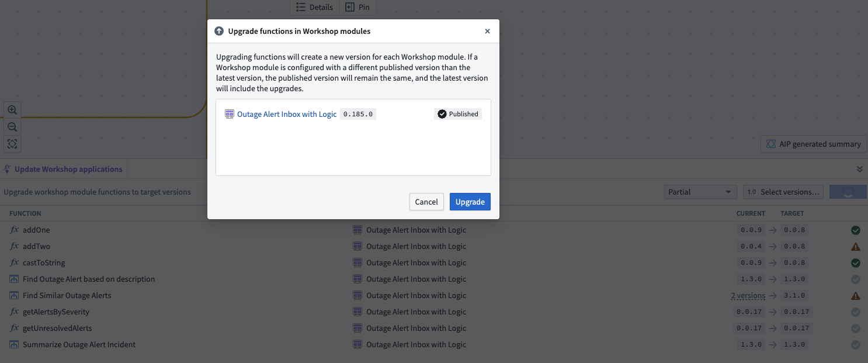Click the 2 versions link
The width and height of the screenshot is (868, 363).
(x=748, y=296)
